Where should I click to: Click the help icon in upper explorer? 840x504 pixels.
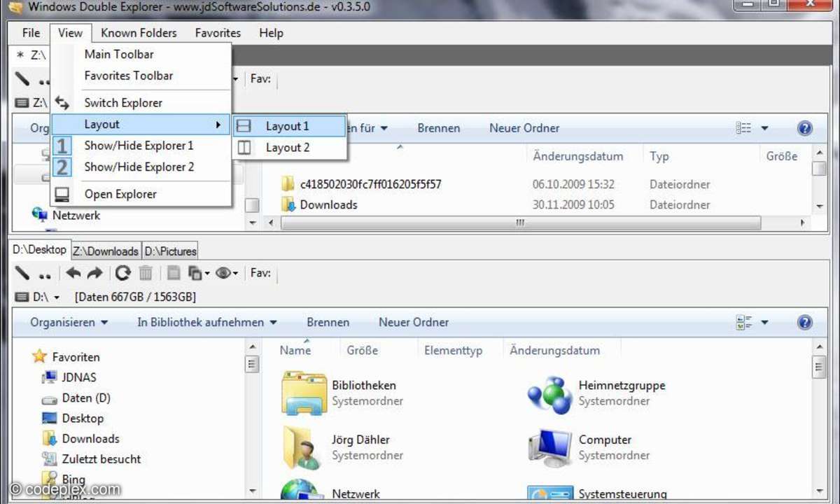coord(805,128)
